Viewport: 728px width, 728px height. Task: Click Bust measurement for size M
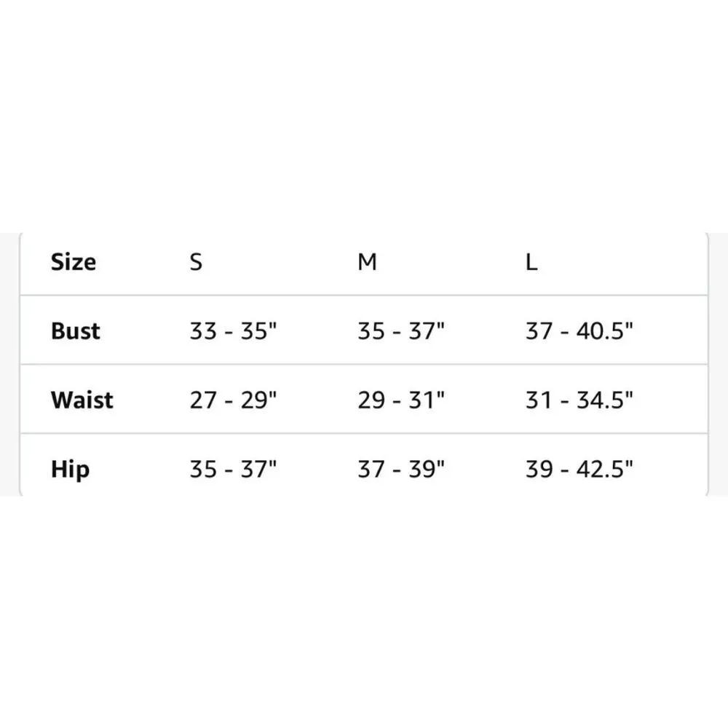coord(401,331)
